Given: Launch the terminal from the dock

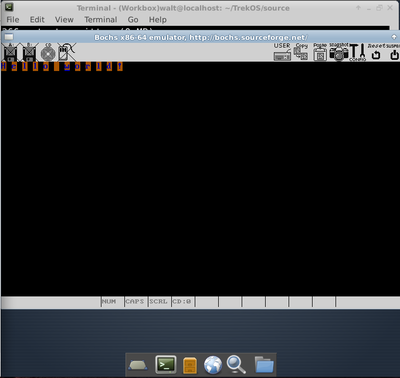Looking at the screenshot, I should 166,364.
